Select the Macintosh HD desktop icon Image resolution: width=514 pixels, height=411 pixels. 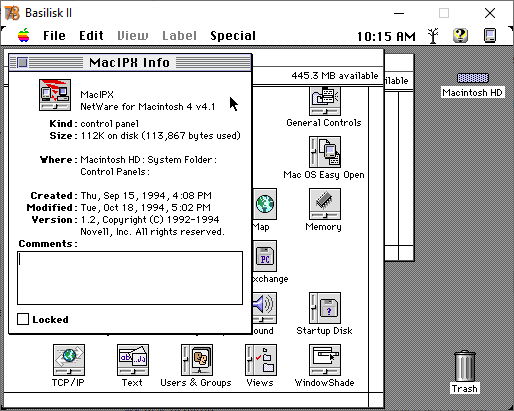pyautogui.click(x=473, y=78)
